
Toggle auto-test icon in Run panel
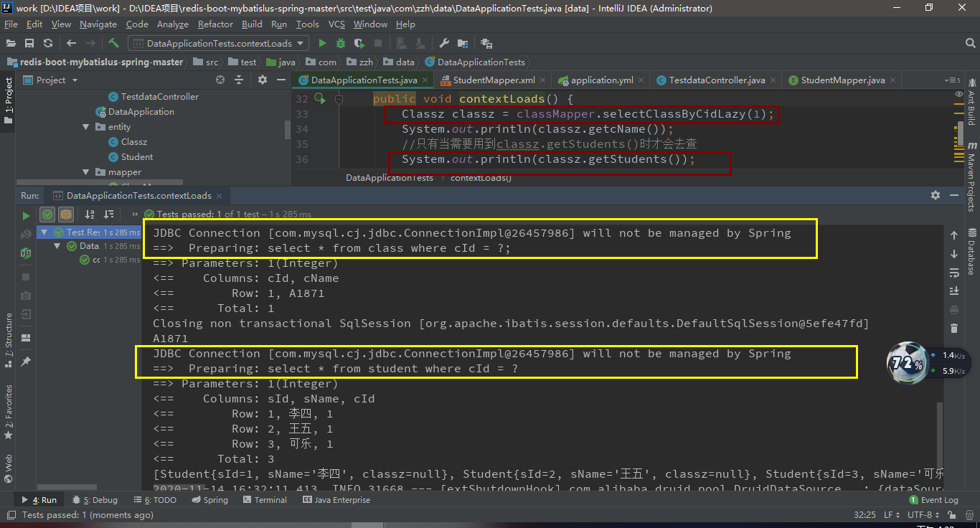(x=26, y=253)
